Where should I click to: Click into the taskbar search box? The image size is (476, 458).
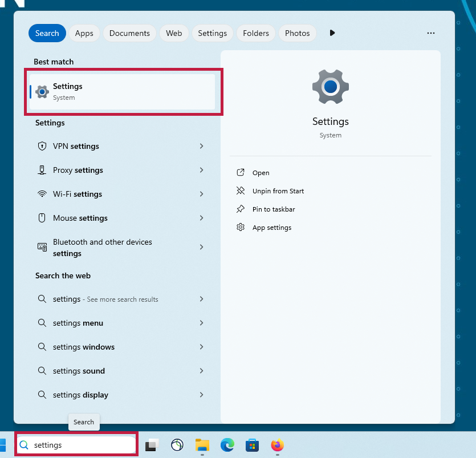click(x=76, y=445)
